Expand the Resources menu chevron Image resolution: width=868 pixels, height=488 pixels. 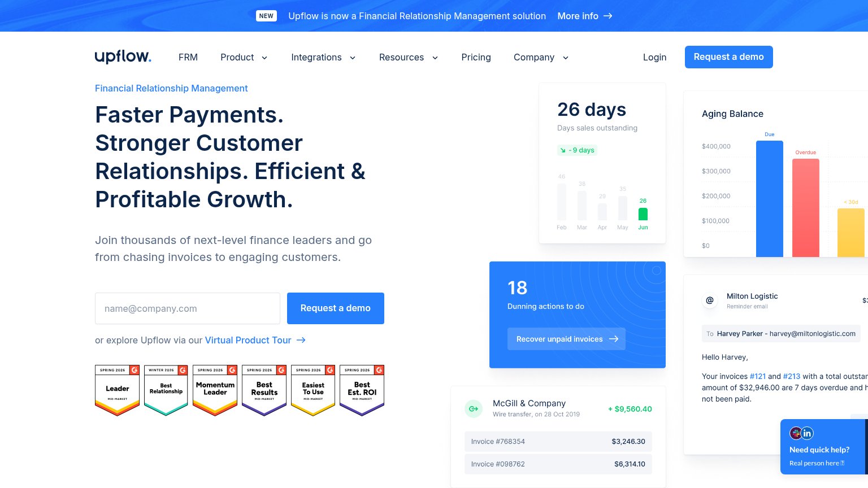pos(435,58)
